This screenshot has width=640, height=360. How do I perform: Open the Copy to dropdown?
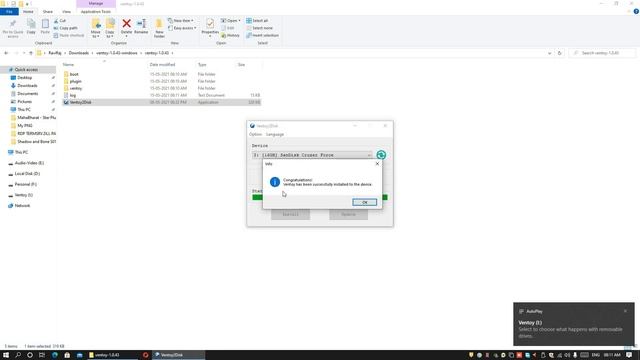[x=110, y=29]
